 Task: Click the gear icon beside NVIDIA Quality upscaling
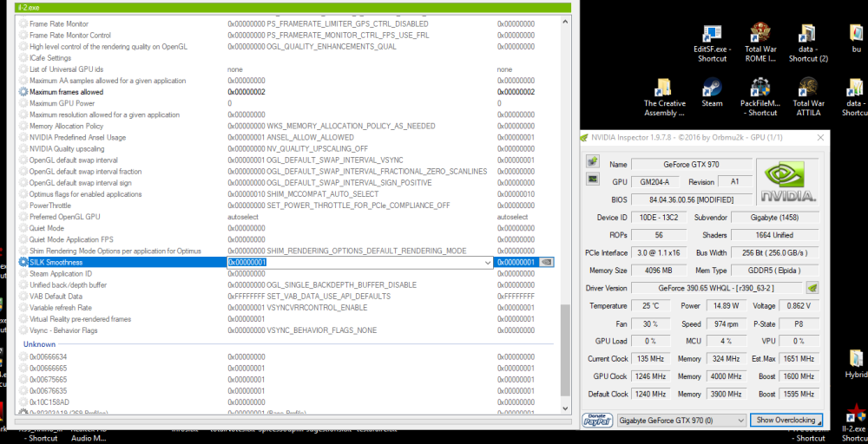point(23,149)
